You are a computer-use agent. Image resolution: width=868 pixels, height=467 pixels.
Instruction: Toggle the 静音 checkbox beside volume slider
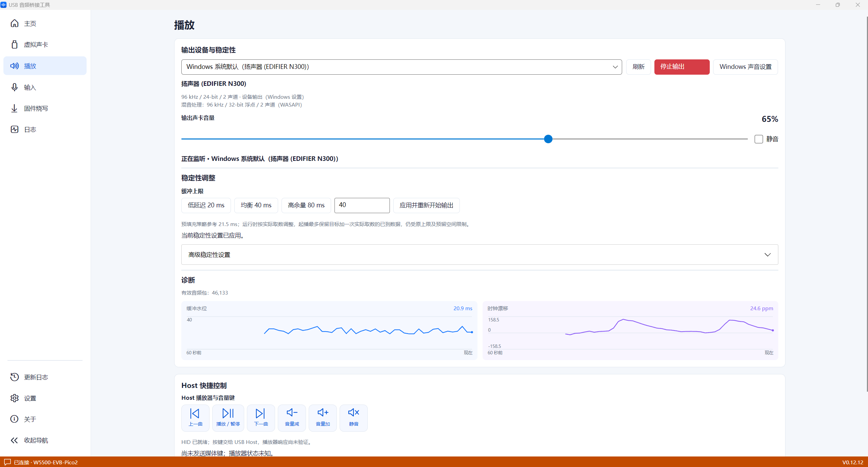tap(759, 139)
